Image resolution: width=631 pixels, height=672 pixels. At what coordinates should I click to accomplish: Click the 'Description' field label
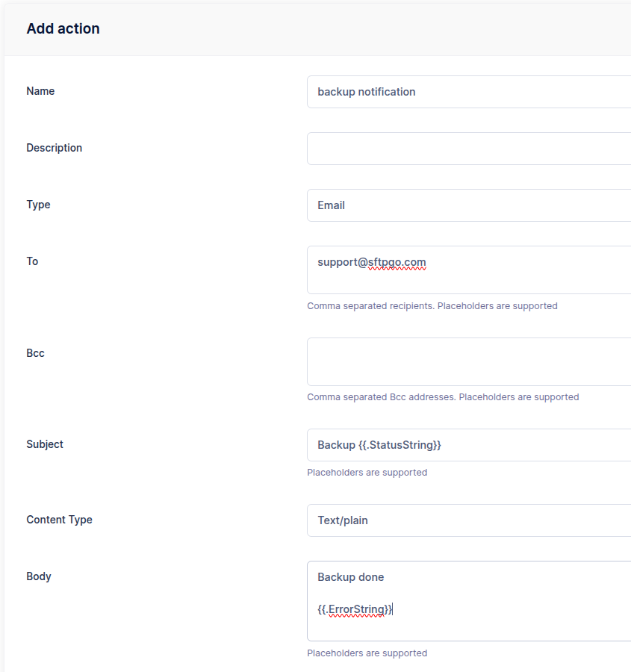54,148
